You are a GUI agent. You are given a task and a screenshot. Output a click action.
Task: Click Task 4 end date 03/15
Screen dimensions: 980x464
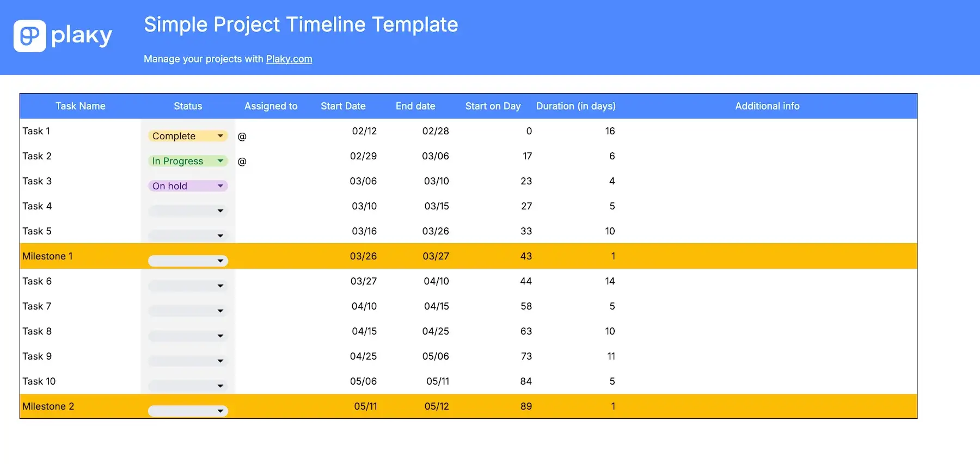437,206
